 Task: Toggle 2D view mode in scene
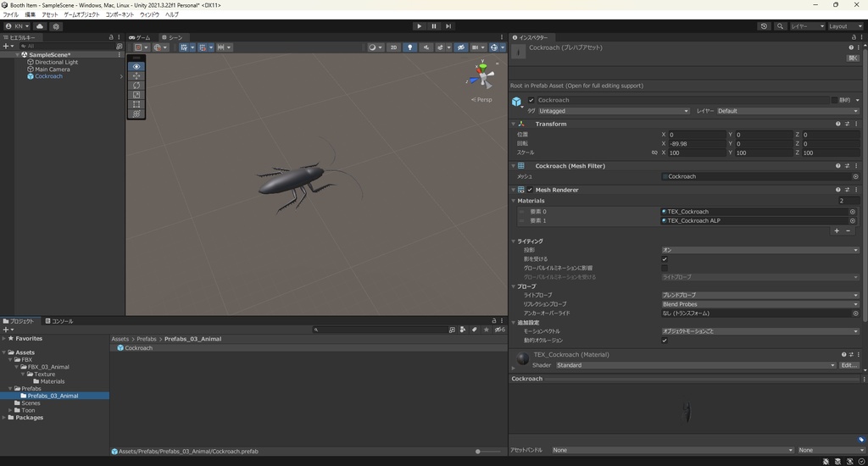(x=393, y=47)
